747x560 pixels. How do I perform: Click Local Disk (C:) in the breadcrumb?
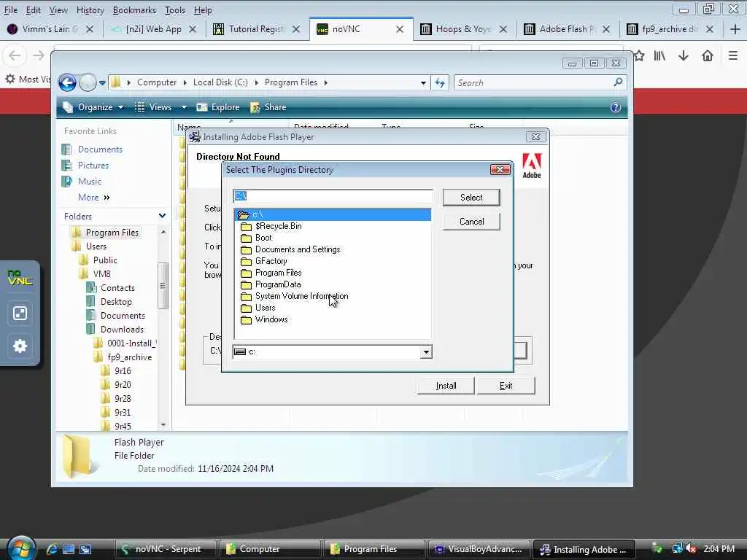pos(220,82)
